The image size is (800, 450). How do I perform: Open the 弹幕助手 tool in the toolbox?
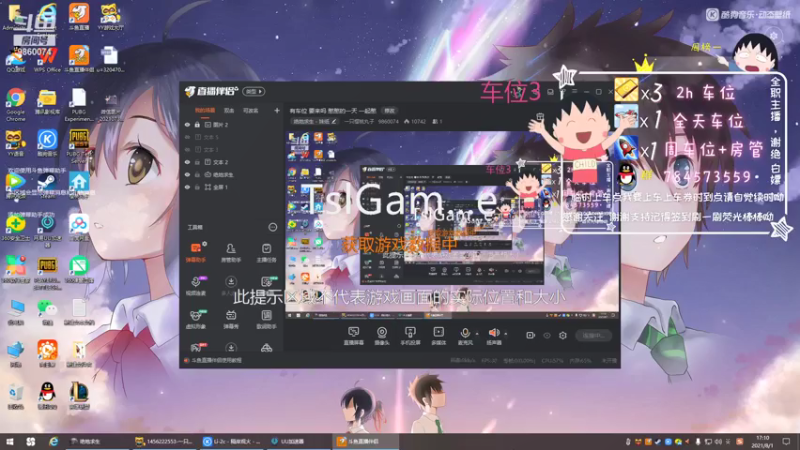pos(196,252)
